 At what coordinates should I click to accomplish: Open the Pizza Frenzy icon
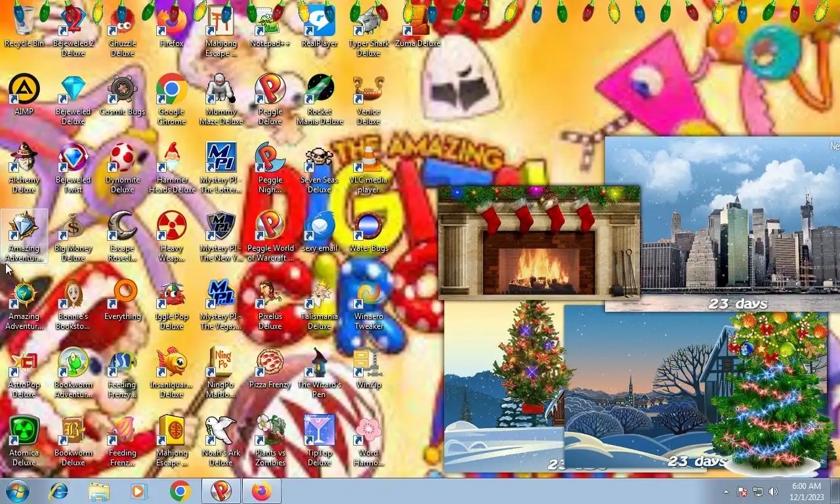tap(270, 367)
